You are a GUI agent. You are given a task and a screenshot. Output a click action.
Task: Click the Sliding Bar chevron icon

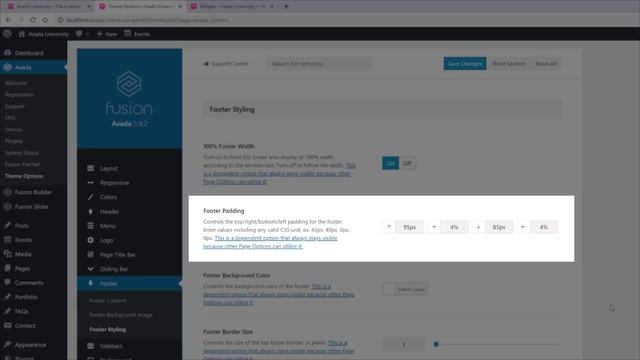point(91,269)
